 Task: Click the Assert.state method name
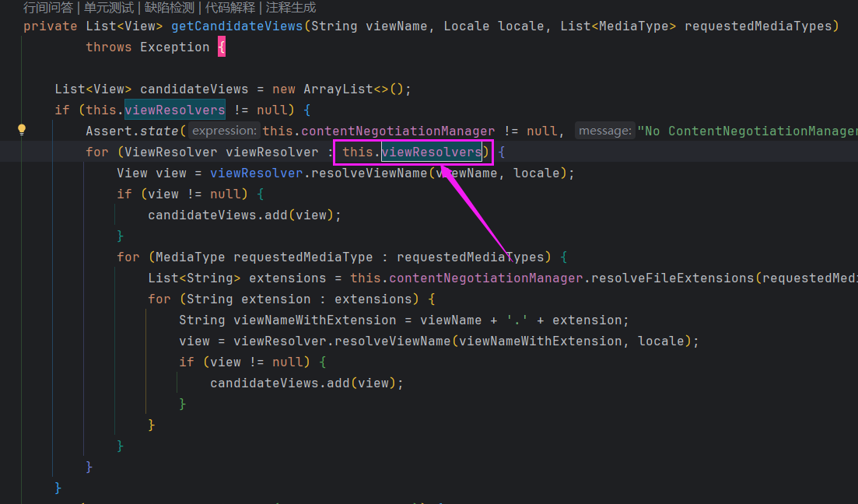(159, 131)
